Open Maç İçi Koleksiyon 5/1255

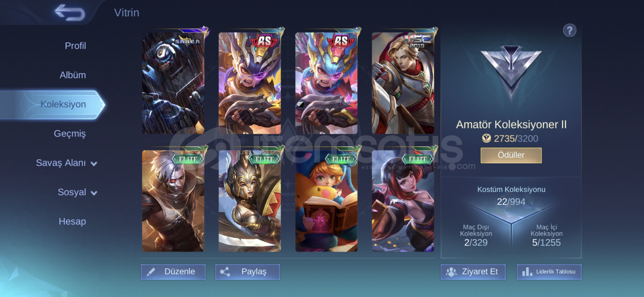pyautogui.click(x=546, y=235)
